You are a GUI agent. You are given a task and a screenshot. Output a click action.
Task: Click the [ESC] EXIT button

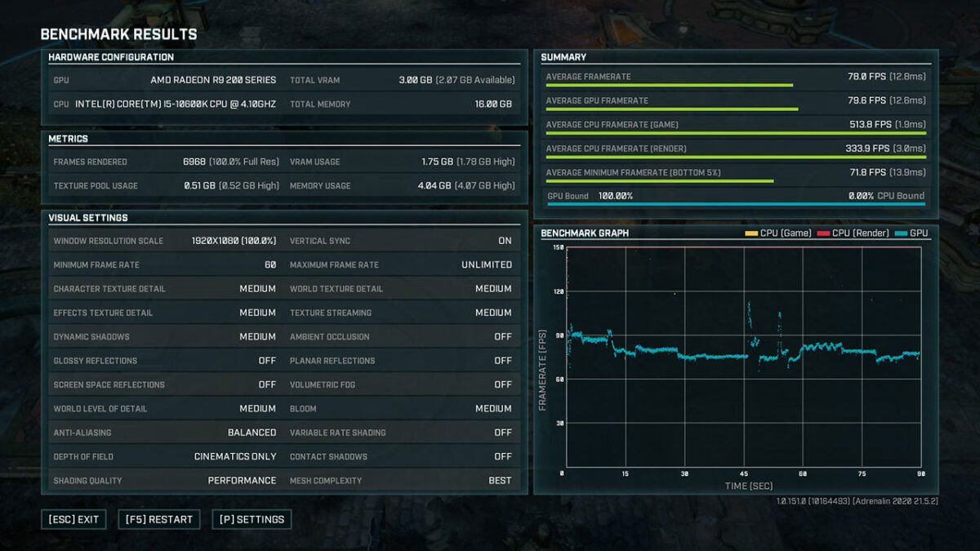(73, 519)
